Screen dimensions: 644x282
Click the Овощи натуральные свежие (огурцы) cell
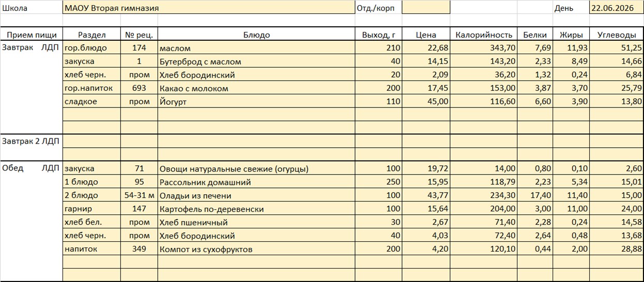(256, 168)
